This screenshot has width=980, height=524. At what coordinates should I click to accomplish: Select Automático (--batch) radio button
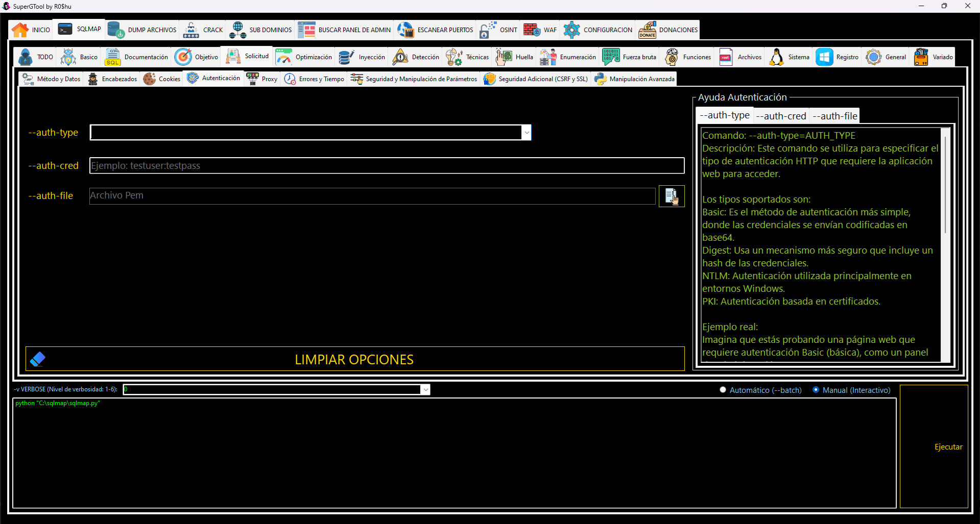coord(723,390)
